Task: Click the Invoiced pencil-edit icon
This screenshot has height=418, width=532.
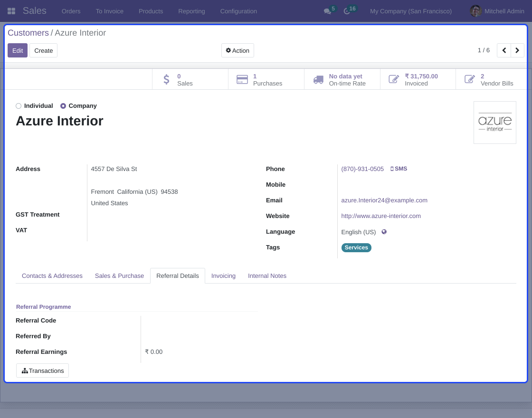Action: pos(394,79)
